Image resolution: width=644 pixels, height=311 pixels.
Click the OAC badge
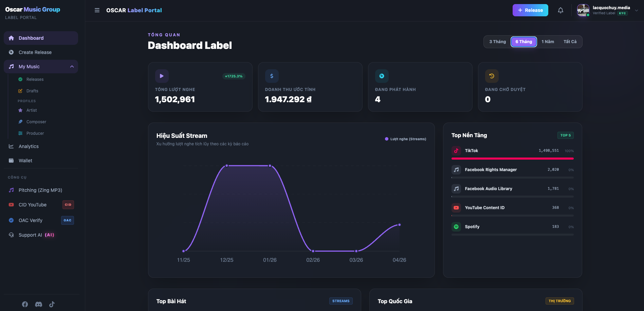tap(68, 220)
